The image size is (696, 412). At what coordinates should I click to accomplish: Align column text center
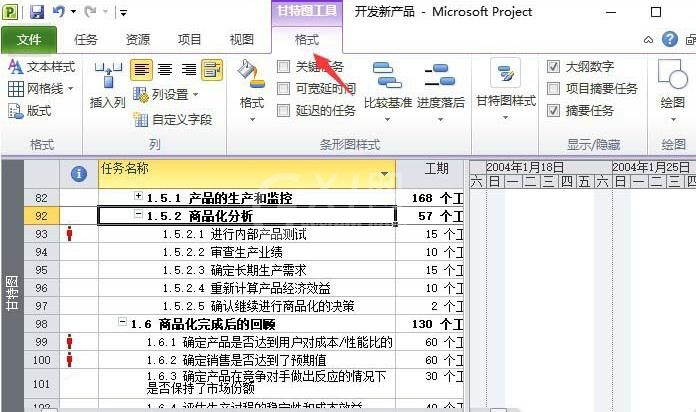165,70
